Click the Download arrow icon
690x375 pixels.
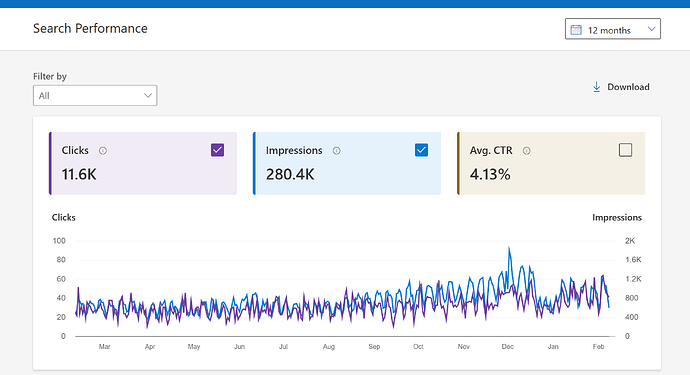pyautogui.click(x=596, y=87)
